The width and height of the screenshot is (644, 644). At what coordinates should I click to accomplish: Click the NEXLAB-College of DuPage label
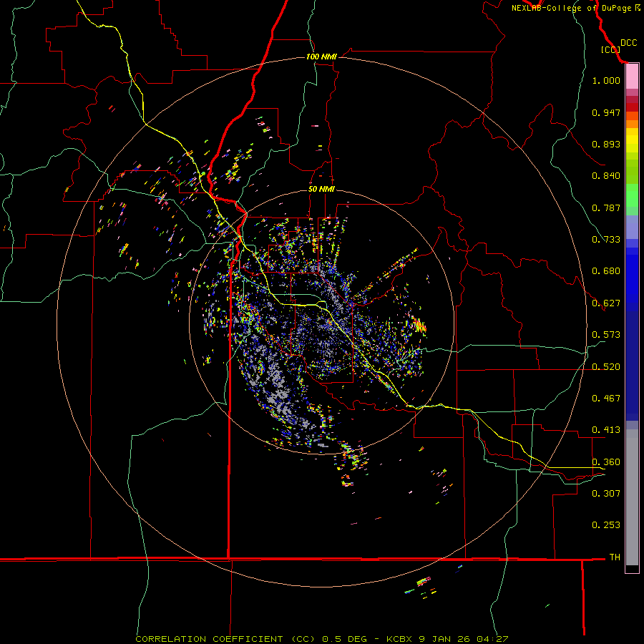pos(571,8)
